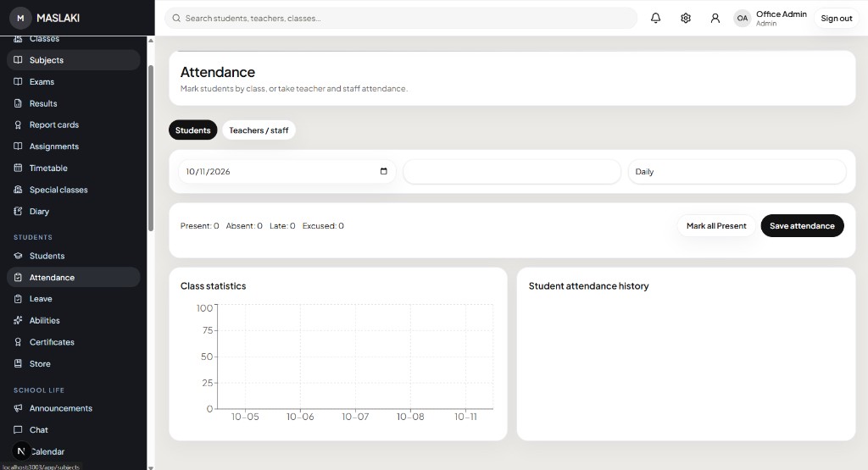
Task: Click the sidebar scroll up arrow
Action: tap(151, 41)
